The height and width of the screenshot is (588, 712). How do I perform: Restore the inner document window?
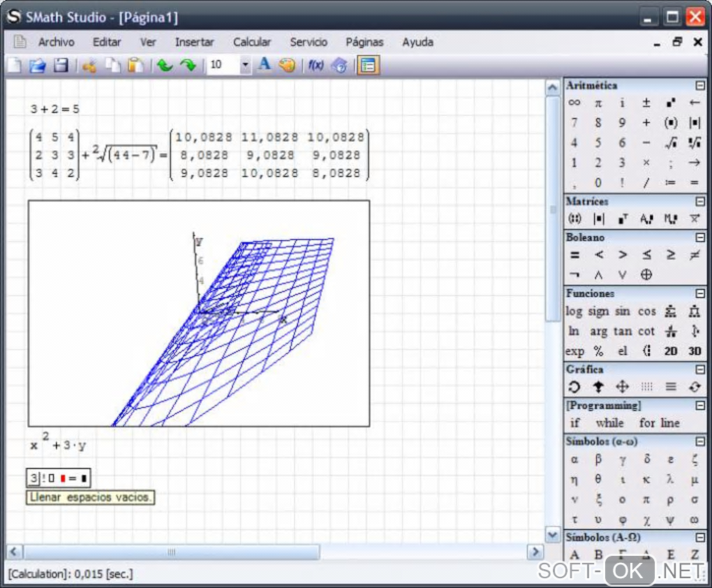[x=677, y=43]
